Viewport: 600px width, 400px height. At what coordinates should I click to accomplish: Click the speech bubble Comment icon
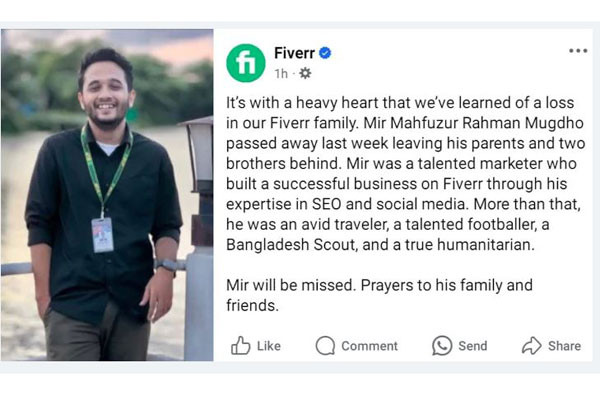click(325, 346)
